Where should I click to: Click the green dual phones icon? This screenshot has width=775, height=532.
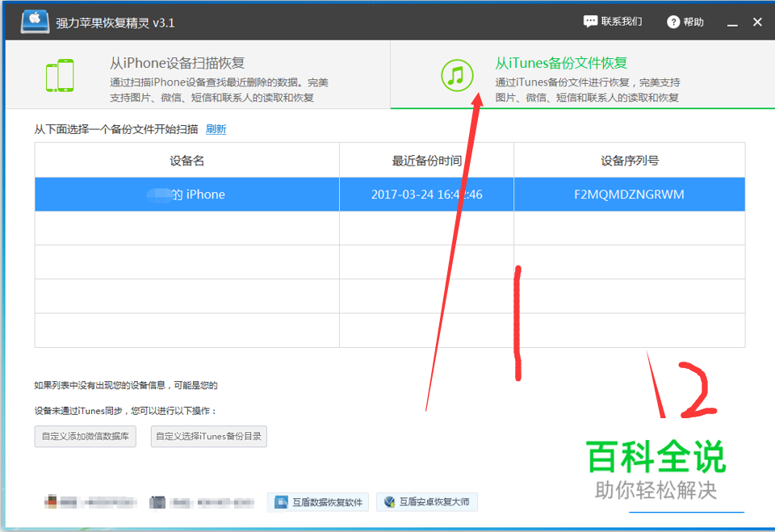click(60, 76)
